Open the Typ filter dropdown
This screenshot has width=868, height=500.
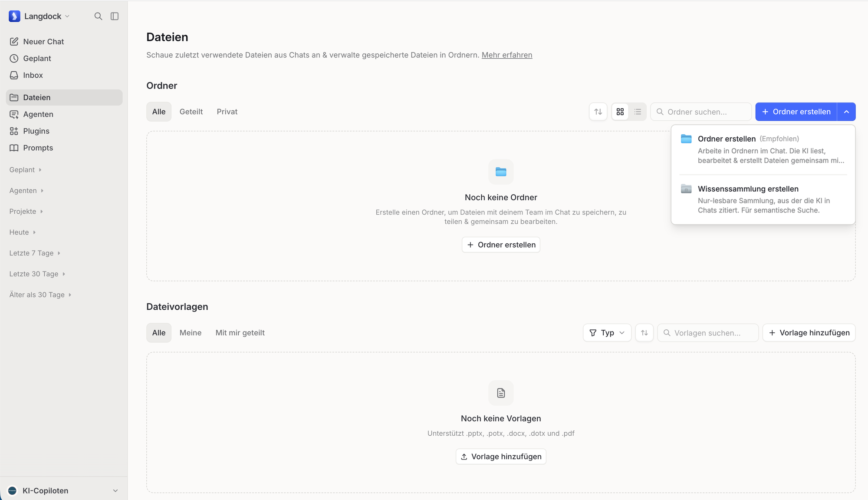point(607,333)
